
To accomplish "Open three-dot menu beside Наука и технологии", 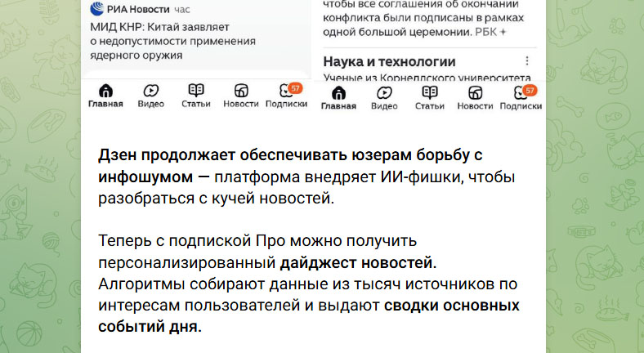I will 527,61.
